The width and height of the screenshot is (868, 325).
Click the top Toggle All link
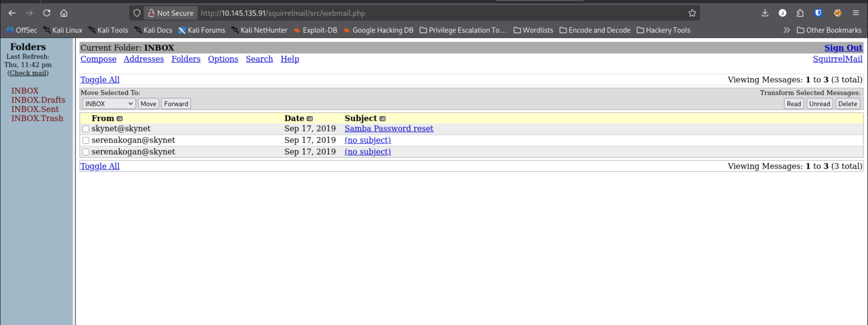click(100, 80)
